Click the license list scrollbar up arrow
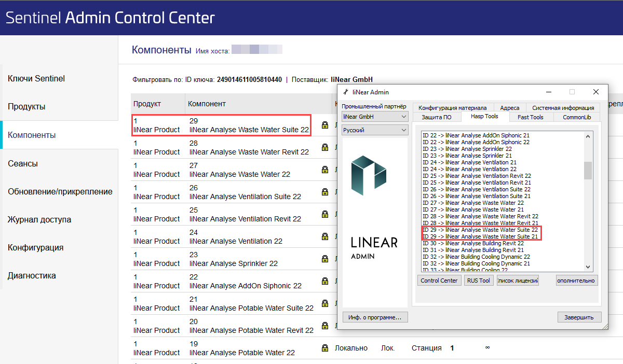Viewport: 623px width, 364px height. (x=588, y=136)
